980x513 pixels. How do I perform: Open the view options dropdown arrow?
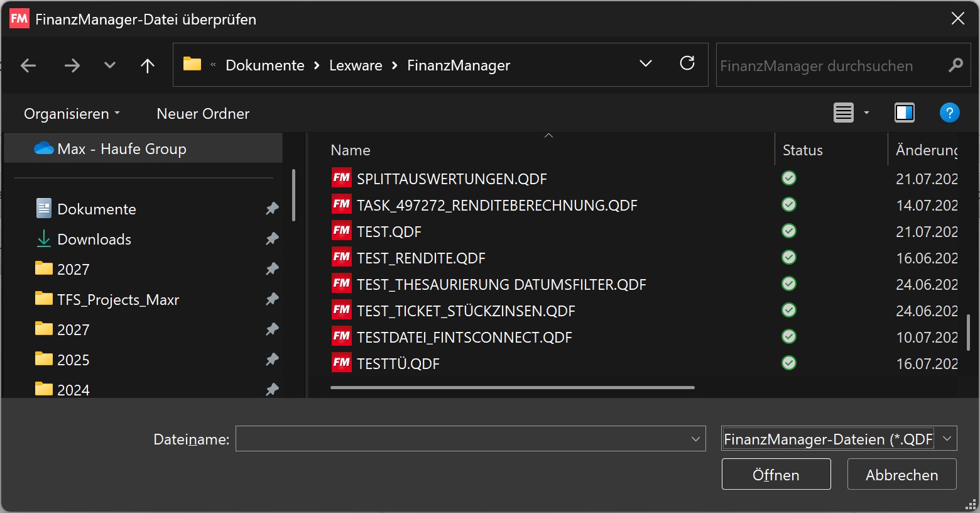pos(866,113)
